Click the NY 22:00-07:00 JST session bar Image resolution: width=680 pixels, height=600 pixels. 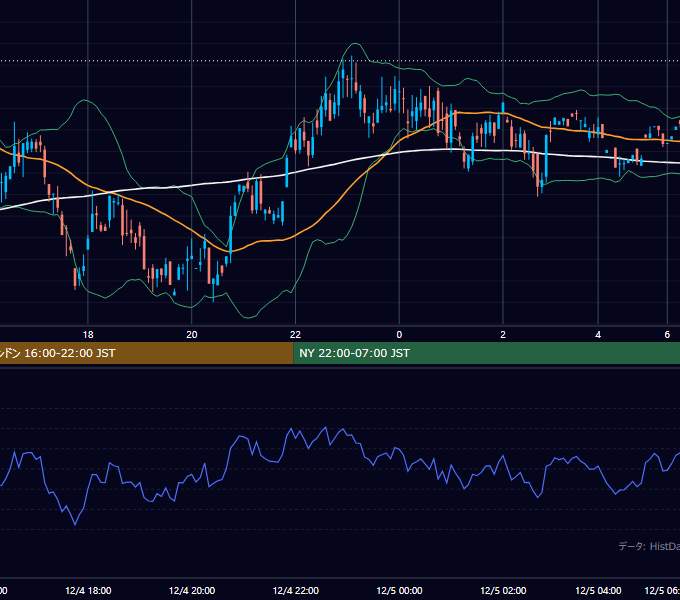pyautogui.click(x=487, y=353)
